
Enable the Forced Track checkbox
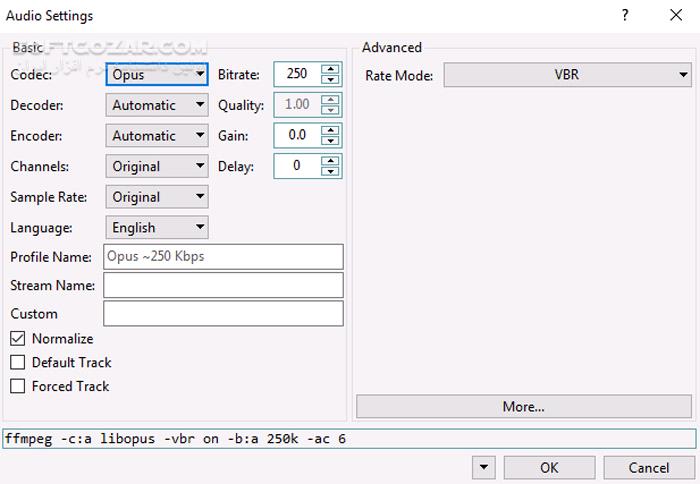(18, 386)
